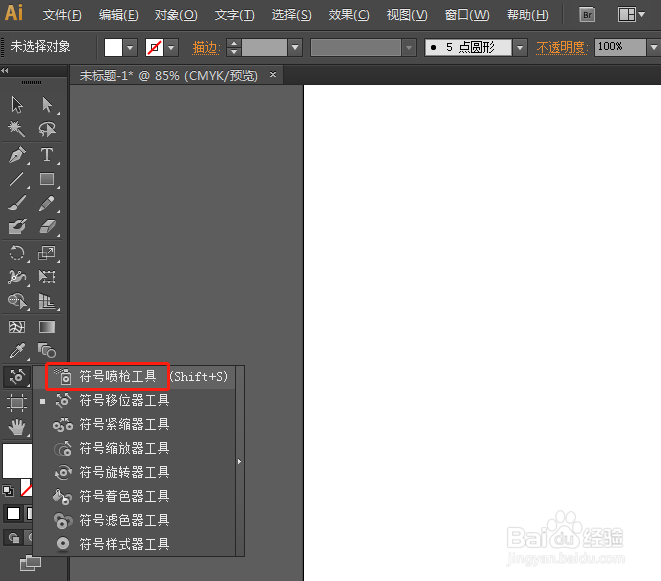
Task: Select the Pen tool
Action: (17, 155)
